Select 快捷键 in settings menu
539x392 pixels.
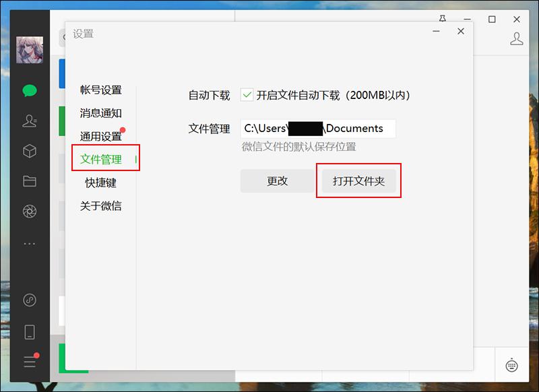click(x=100, y=183)
